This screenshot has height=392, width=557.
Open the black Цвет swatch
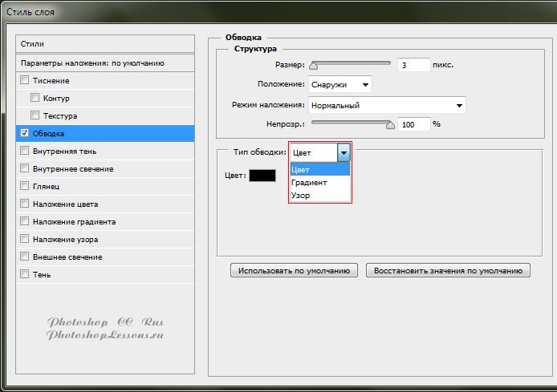click(262, 176)
